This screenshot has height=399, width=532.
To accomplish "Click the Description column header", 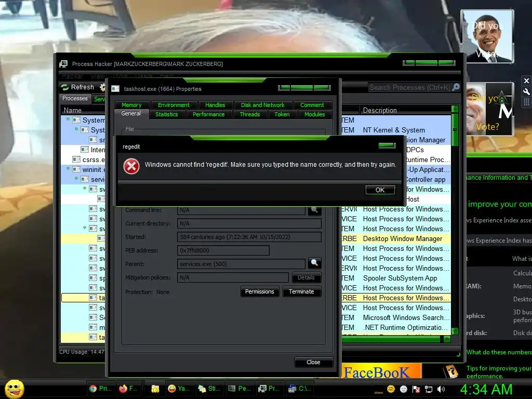I will coord(405,110).
